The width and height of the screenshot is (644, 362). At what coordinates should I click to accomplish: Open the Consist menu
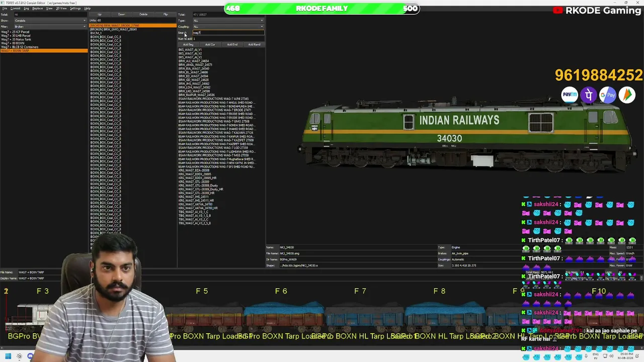16,9
